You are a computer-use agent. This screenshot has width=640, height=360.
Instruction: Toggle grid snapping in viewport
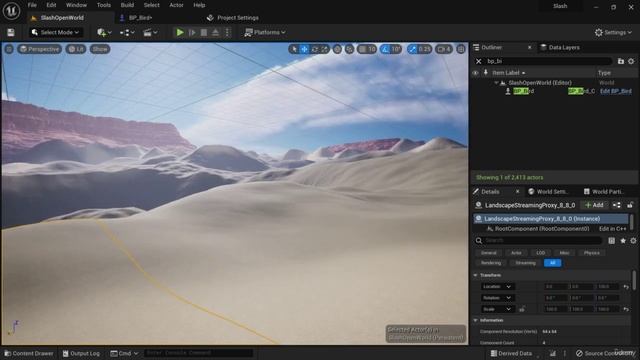tap(362, 49)
